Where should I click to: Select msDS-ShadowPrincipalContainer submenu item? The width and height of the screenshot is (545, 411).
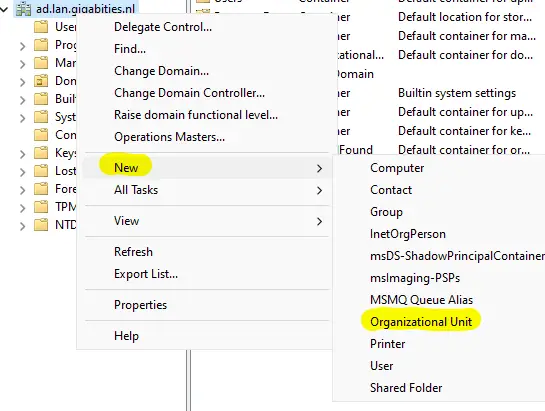457,256
